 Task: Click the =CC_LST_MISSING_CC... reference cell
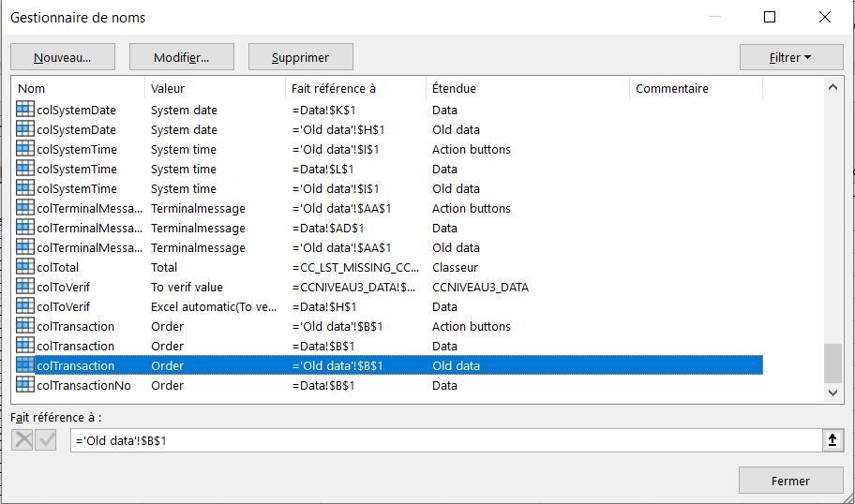pos(355,268)
